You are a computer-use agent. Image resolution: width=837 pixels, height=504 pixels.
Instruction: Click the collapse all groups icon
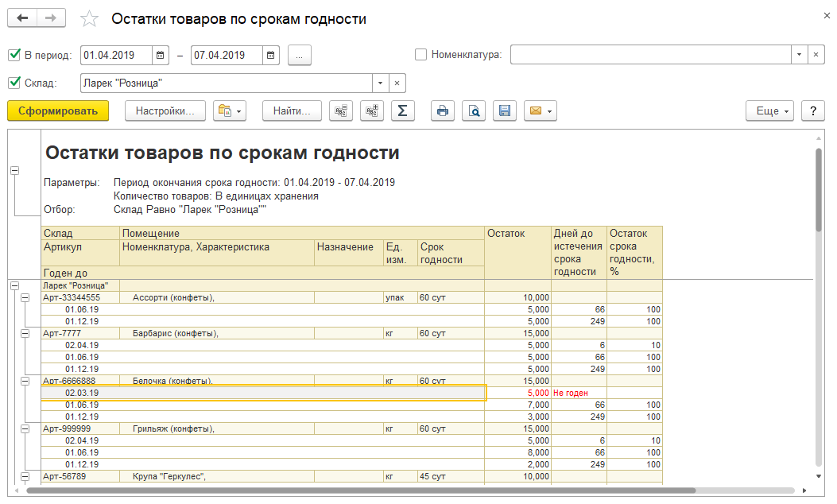(341, 111)
